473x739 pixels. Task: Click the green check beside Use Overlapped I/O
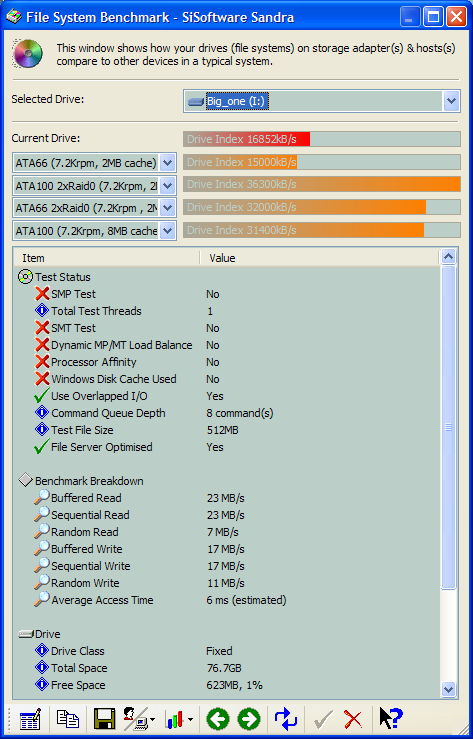click(x=42, y=396)
